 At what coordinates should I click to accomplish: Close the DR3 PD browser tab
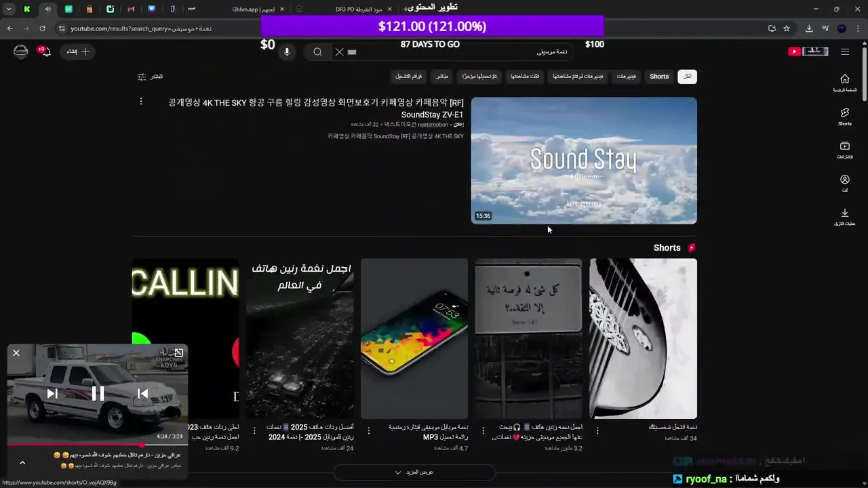pyautogui.click(x=390, y=9)
